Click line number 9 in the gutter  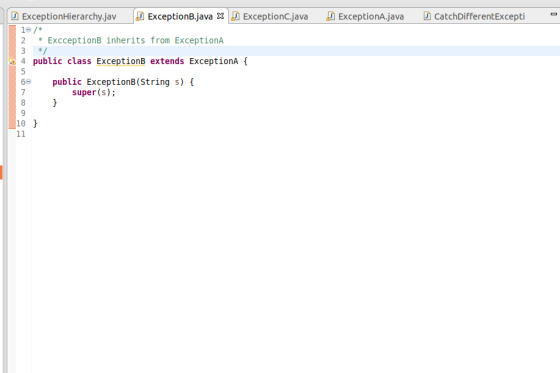tap(23, 113)
